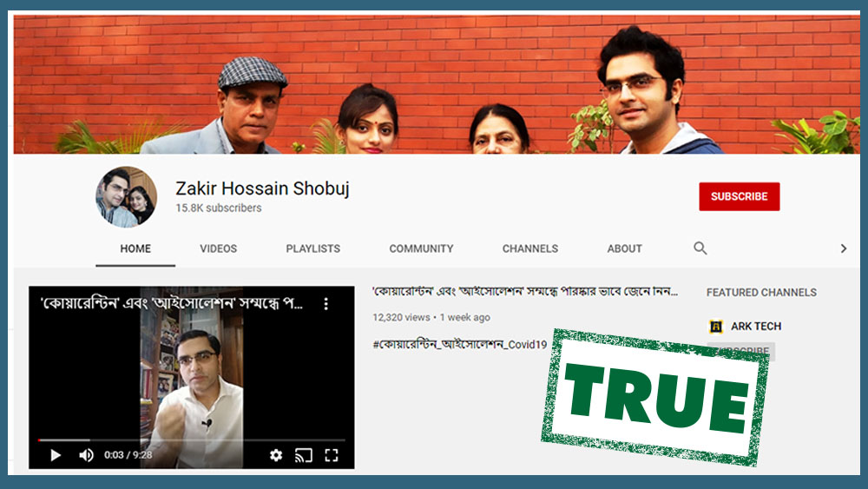Open the video player's three-dot menu
The height and width of the screenshot is (489, 868).
[x=326, y=303]
